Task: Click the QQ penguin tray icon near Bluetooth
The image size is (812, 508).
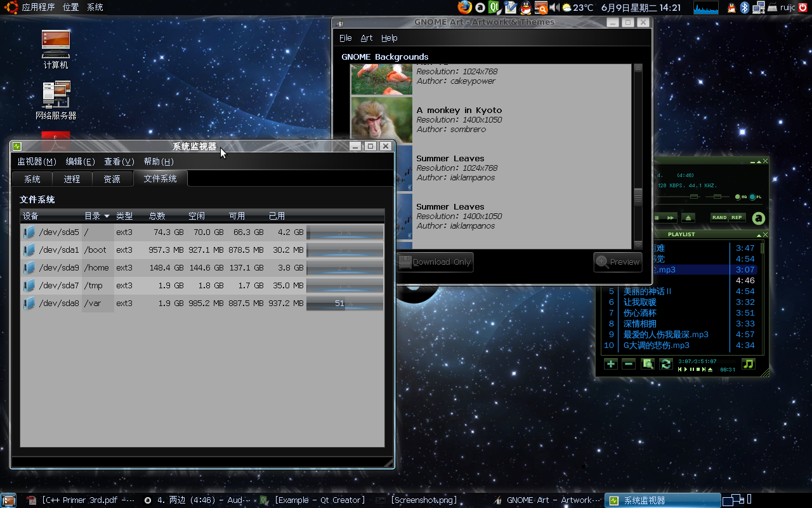Action: pos(731,8)
